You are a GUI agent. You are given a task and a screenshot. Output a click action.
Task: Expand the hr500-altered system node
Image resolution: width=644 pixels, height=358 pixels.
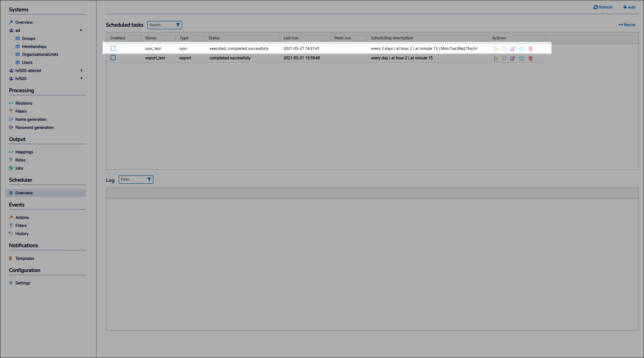tap(82, 71)
